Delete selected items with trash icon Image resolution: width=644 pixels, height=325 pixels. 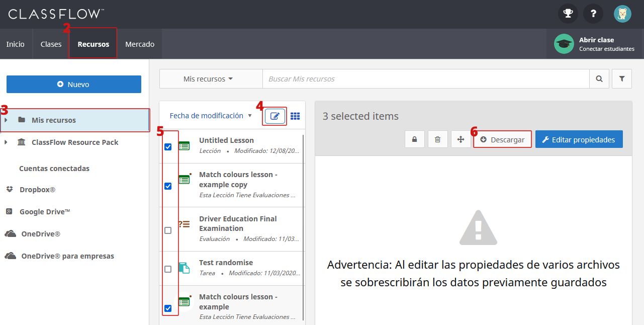pyautogui.click(x=437, y=139)
